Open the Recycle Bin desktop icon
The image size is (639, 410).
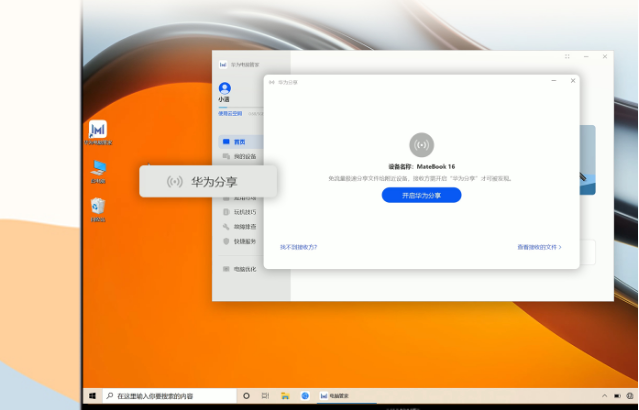tap(98, 207)
